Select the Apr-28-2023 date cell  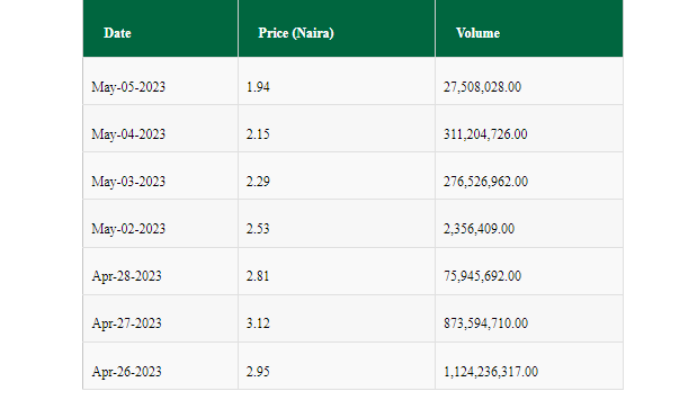(127, 277)
